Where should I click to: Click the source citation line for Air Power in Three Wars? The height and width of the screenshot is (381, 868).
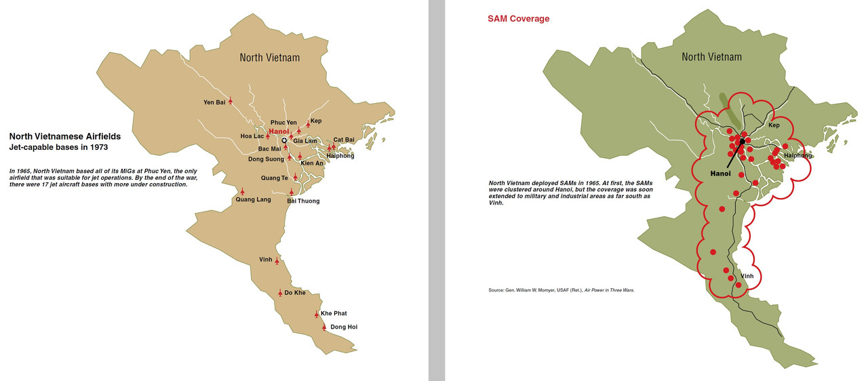coord(561,290)
